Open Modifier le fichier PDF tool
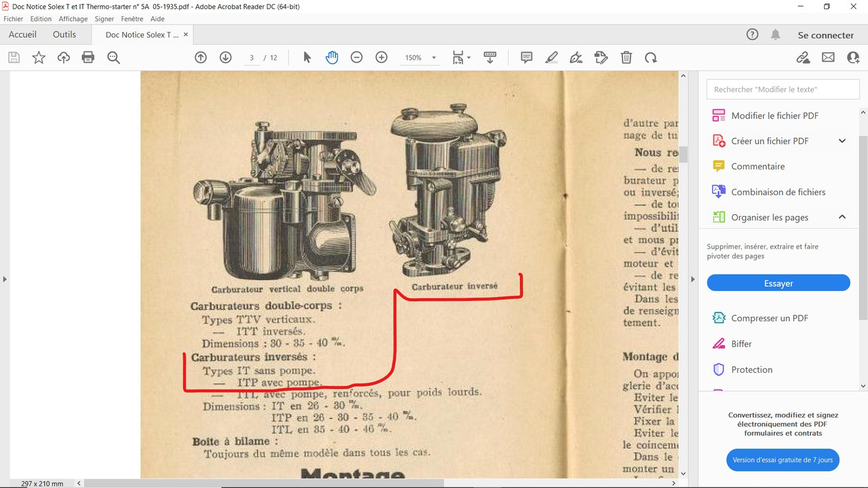 (774, 116)
